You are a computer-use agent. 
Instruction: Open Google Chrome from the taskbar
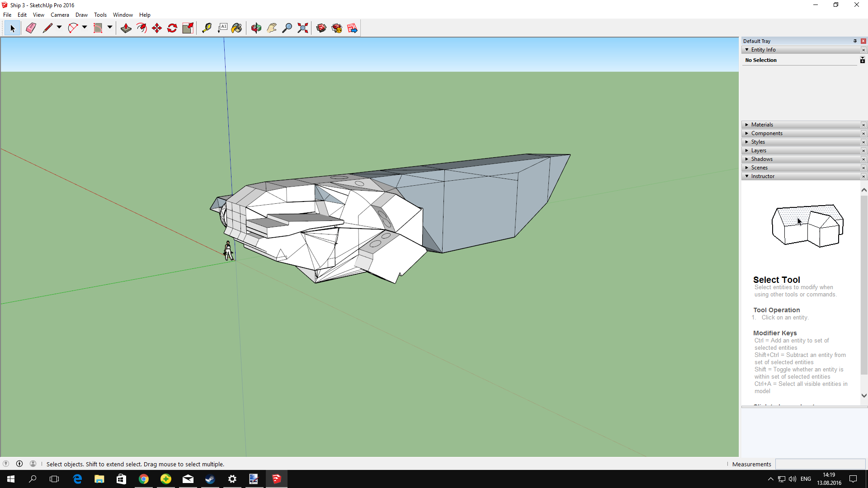tap(144, 479)
